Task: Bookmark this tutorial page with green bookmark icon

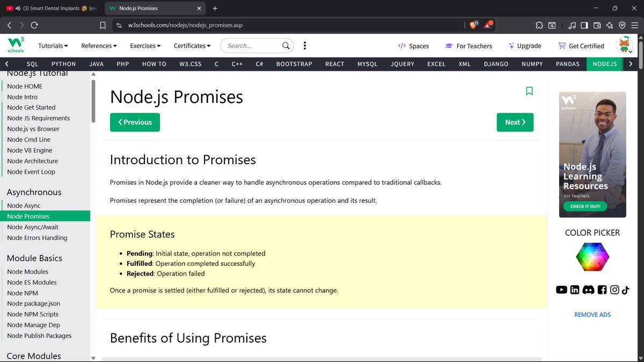Action: 529,91
